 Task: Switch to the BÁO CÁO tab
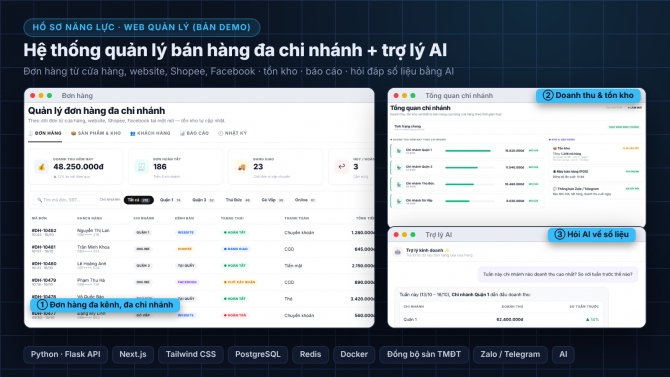point(194,133)
